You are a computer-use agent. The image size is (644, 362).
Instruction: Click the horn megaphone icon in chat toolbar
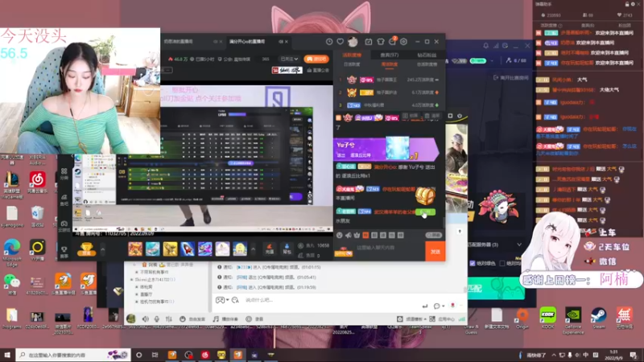point(349,235)
